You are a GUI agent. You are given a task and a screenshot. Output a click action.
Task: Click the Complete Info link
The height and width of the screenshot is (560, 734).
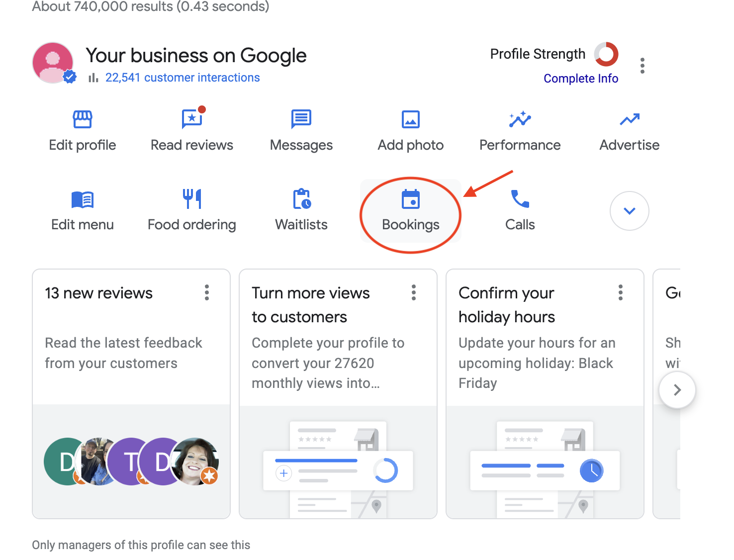pos(581,79)
